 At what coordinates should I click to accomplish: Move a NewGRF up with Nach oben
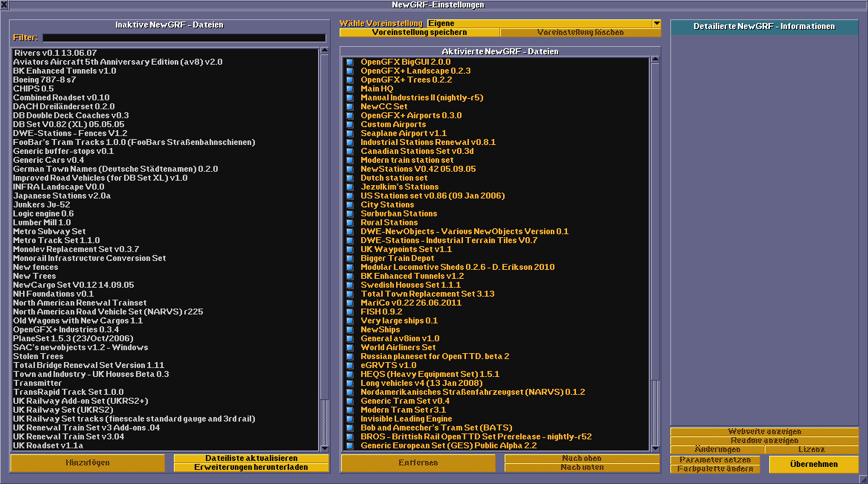[x=581, y=459]
